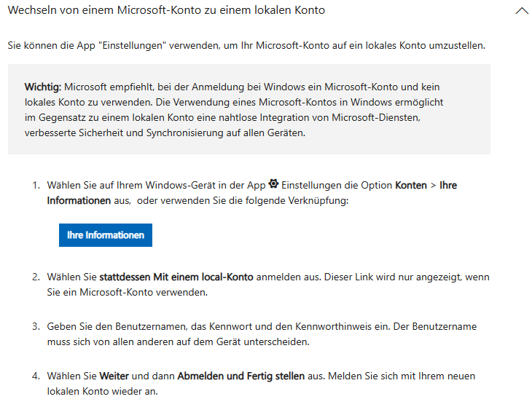The width and height of the screenshot is (532, 399).
Task: Click the intro sentence starting "Sie können die App"
Action: [x=246, y=46]
